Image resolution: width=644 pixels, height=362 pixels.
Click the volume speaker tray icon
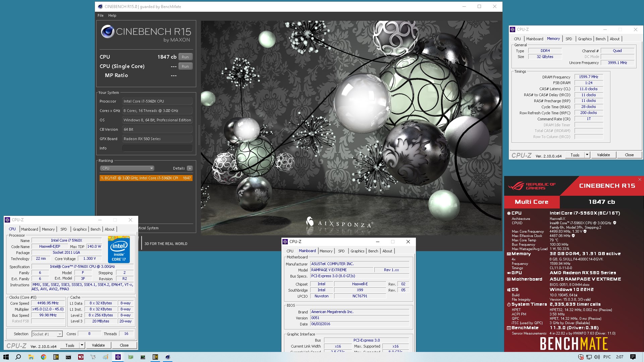click(597, 357)
